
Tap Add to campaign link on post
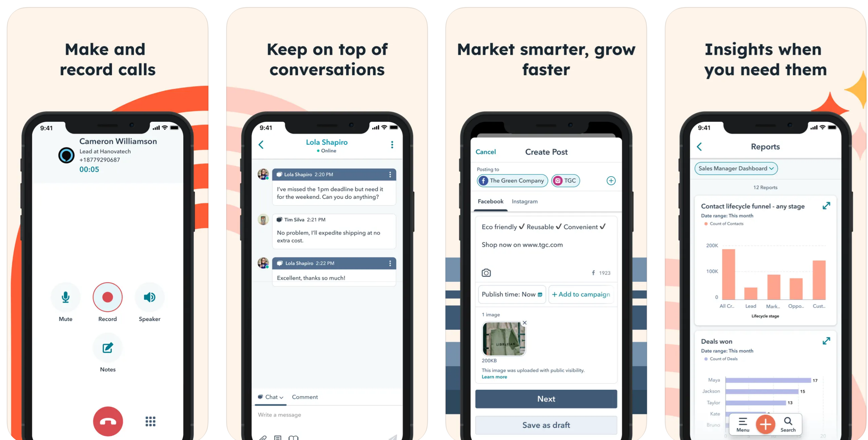[580, 294]
